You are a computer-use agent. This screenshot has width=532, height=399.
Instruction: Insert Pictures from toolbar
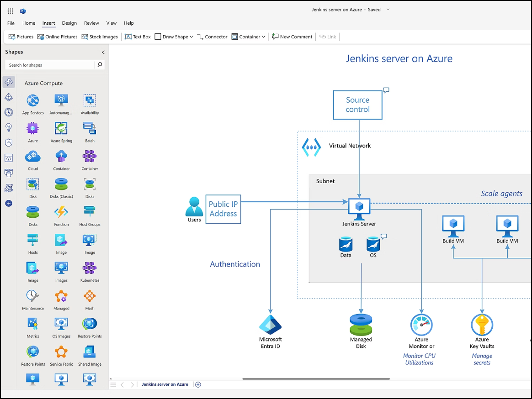pyautogui.click(x=21, y=37)
